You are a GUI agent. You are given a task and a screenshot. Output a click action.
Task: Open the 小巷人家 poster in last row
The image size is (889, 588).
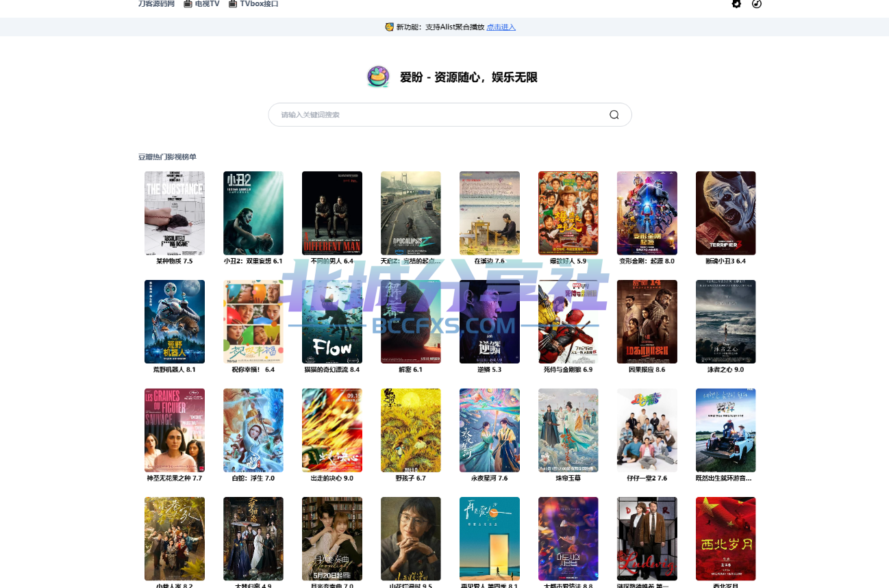[x=175, y=539]
